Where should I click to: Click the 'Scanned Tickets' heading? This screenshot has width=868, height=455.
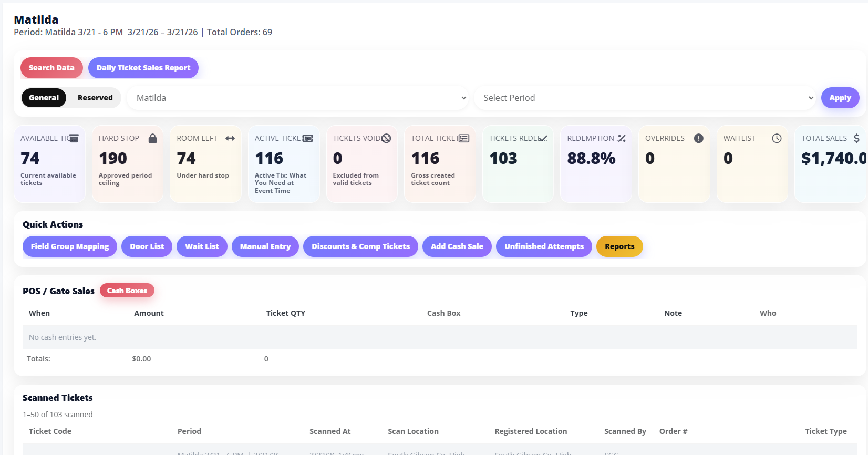(58, 398)
